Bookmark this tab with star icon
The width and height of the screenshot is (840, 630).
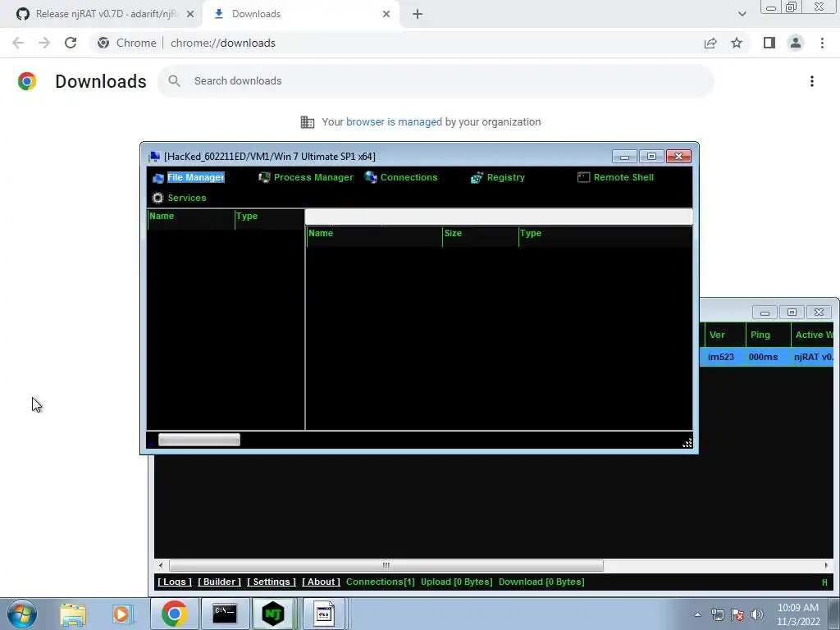coord(737,43)
